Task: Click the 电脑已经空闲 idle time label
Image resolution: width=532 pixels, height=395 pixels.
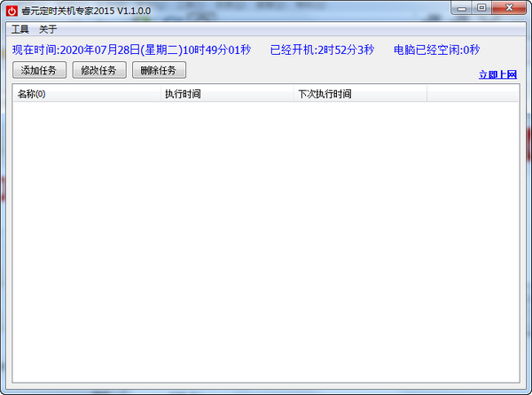Action: pos(437,50)
